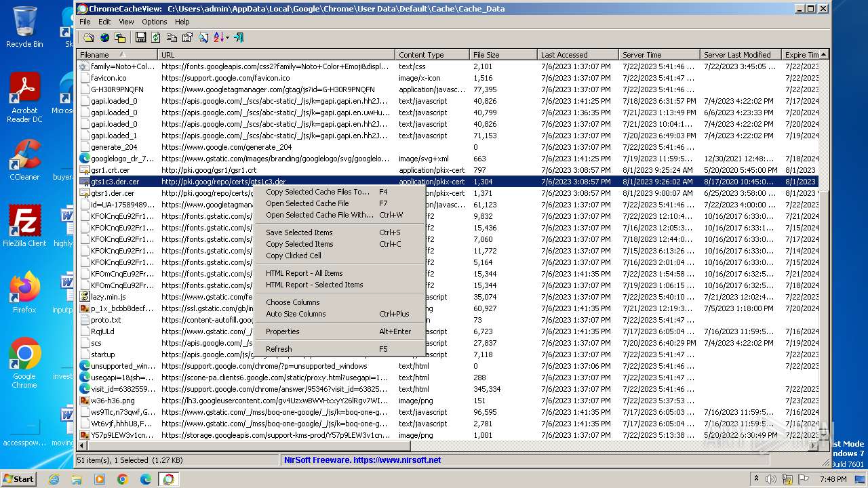The height and width of the screenshot is (488, 868).
Task: Open Microsoft Edge from the taskbar
Action: (x=145, y=479)
